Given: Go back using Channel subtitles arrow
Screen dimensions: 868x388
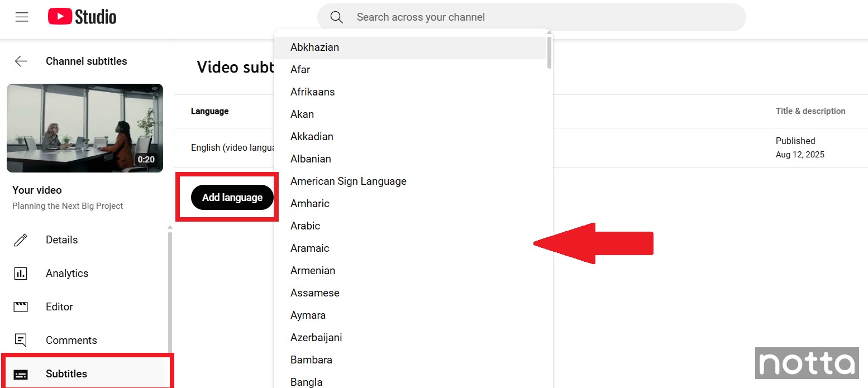Looking at the screenshot, I should coord(21,61).
